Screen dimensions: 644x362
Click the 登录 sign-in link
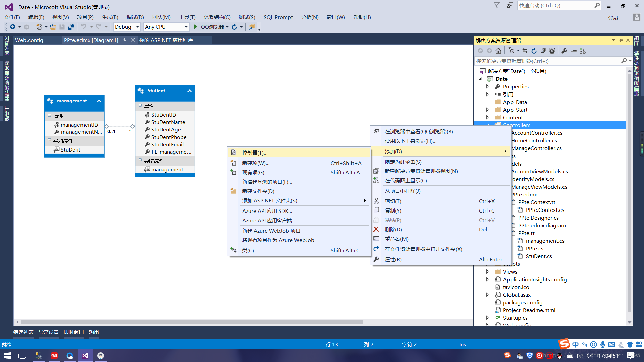click(x=613, y=18)
